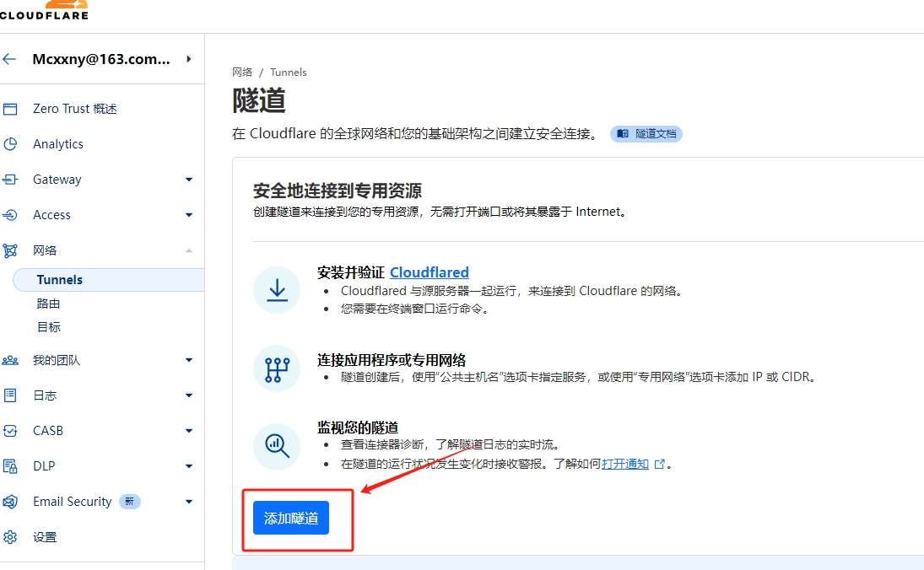Click the text 您需要在终端窗口运行命令。
The height and width of the screenshot is (570, 924).
pos(415,309)
